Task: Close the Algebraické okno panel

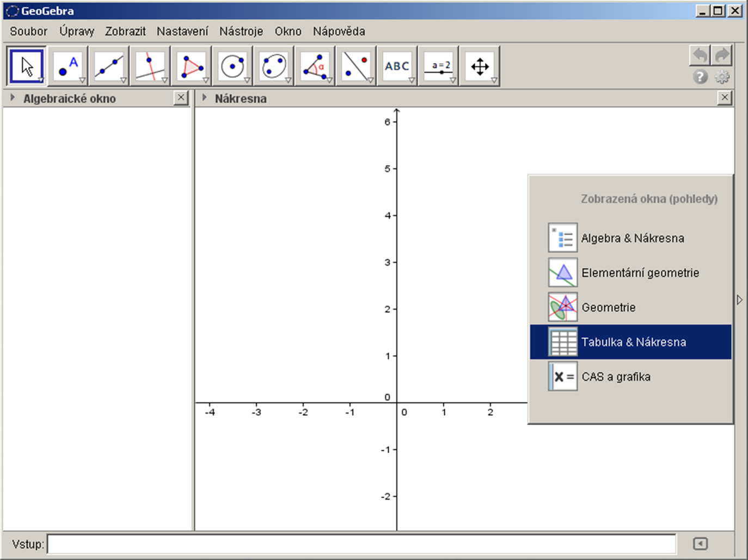Action: click(x=181, y=98)
